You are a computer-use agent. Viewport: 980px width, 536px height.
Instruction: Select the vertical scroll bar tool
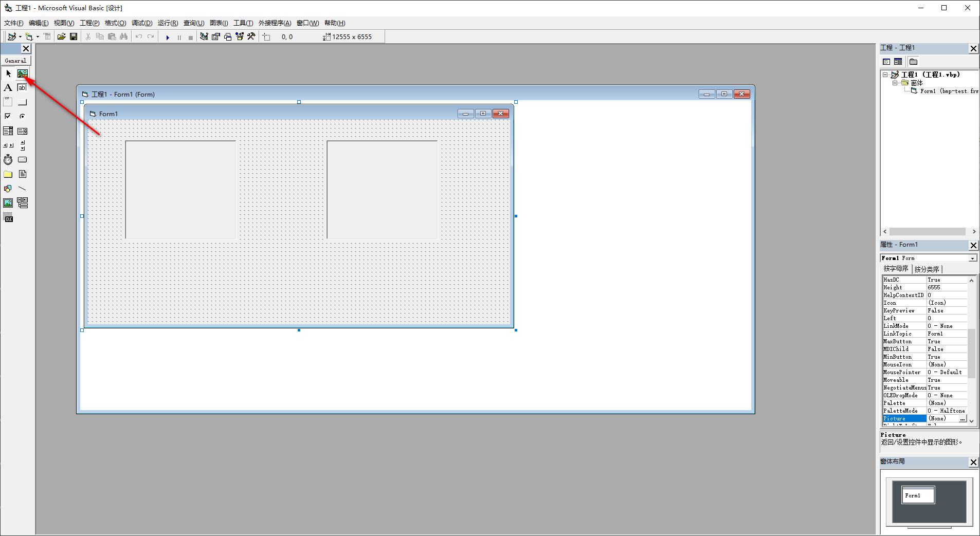[x=23, y=145]
